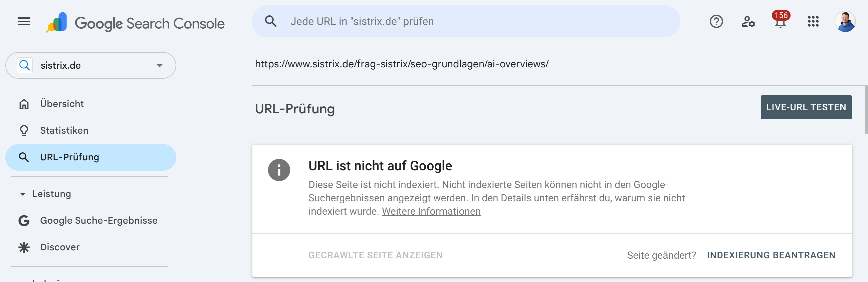Click the house icon next to Übersicht

24,104
